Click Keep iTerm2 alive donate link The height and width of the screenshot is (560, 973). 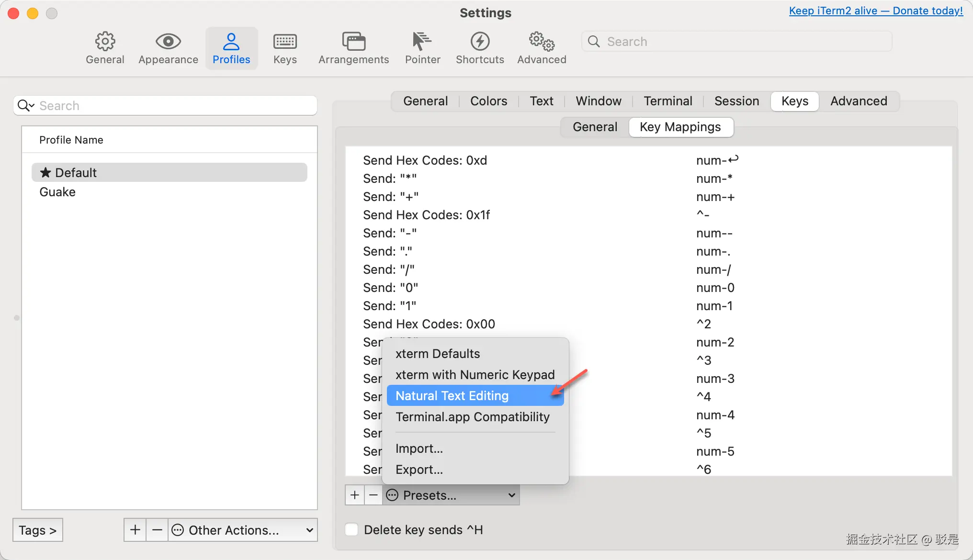pyautogui.click(x=875, y=11)
